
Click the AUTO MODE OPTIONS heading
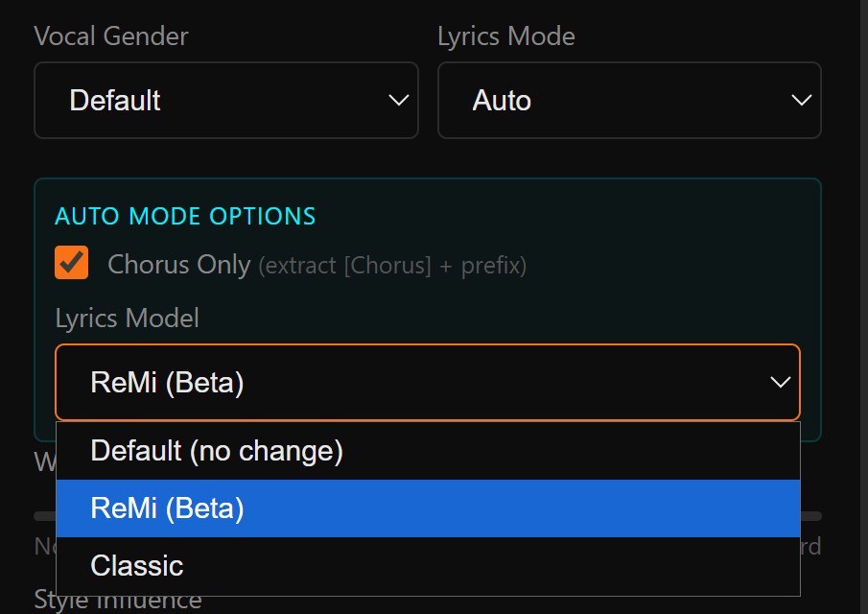click(185, 216)
